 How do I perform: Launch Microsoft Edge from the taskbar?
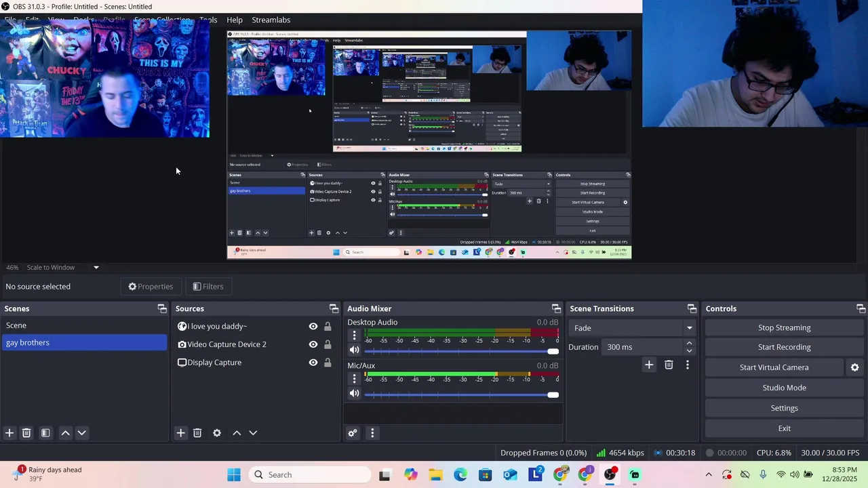tap(460, 474)
